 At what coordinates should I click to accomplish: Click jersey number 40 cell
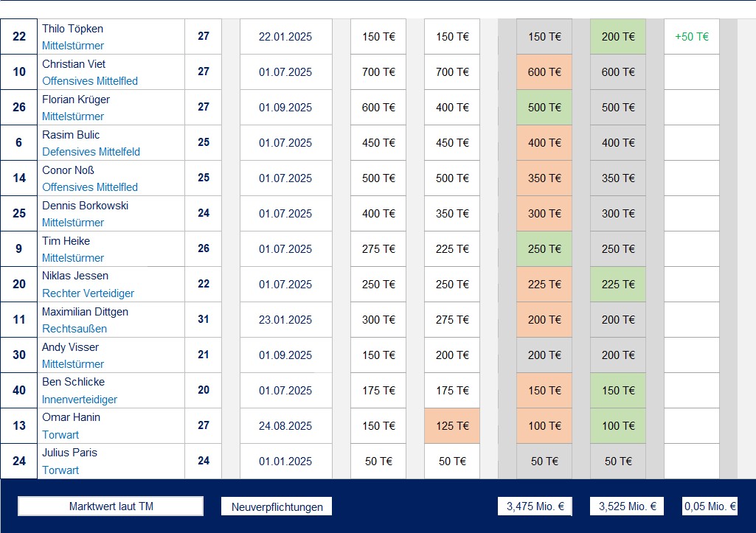click(19, 391)
